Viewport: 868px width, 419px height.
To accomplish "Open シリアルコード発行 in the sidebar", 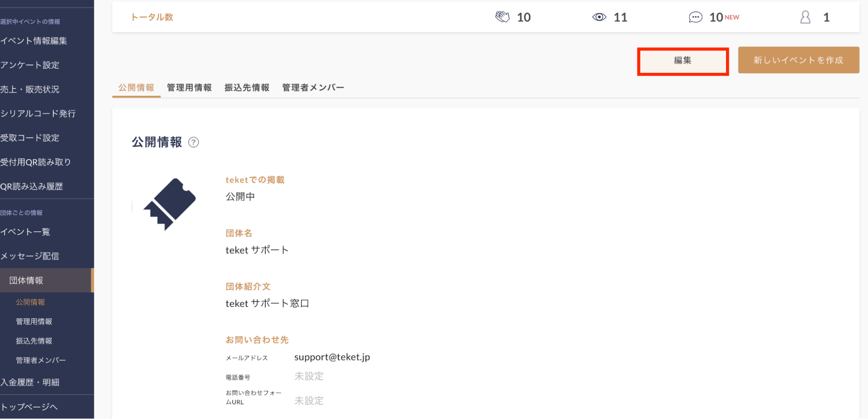I will coord(38,114).
